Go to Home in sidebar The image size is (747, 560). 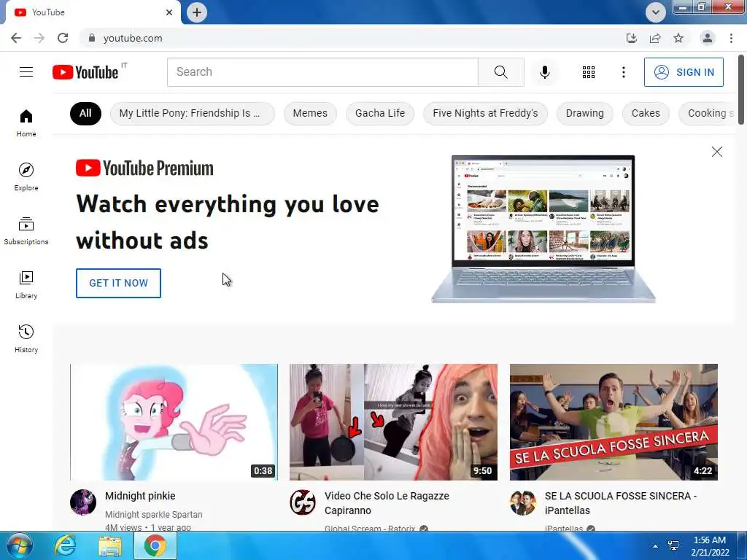click(26, 122)
